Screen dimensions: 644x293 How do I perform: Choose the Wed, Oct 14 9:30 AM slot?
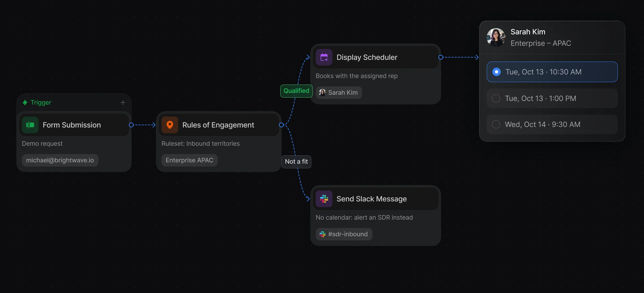tap(552, 124)
